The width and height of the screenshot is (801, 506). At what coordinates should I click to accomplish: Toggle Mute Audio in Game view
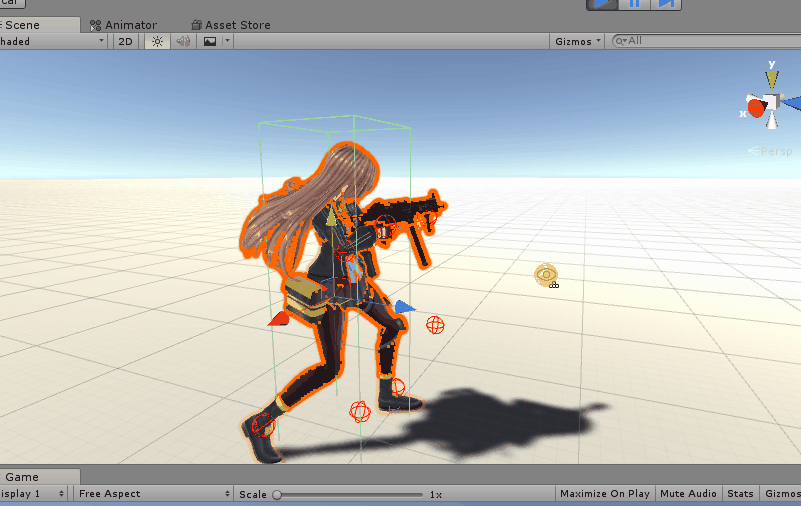coord(688,494)
